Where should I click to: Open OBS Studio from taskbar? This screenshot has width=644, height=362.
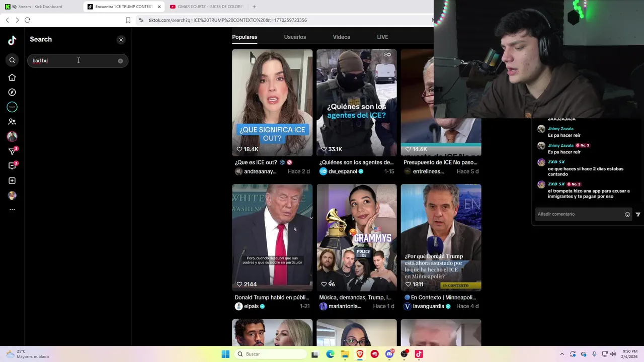(x=404, y=354)
